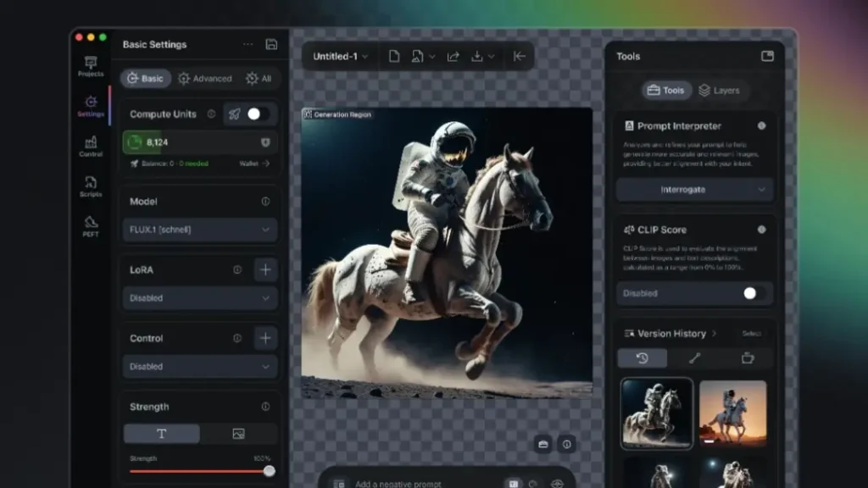Click the export/share icon in the toolbar

click(x=453, y=56)
